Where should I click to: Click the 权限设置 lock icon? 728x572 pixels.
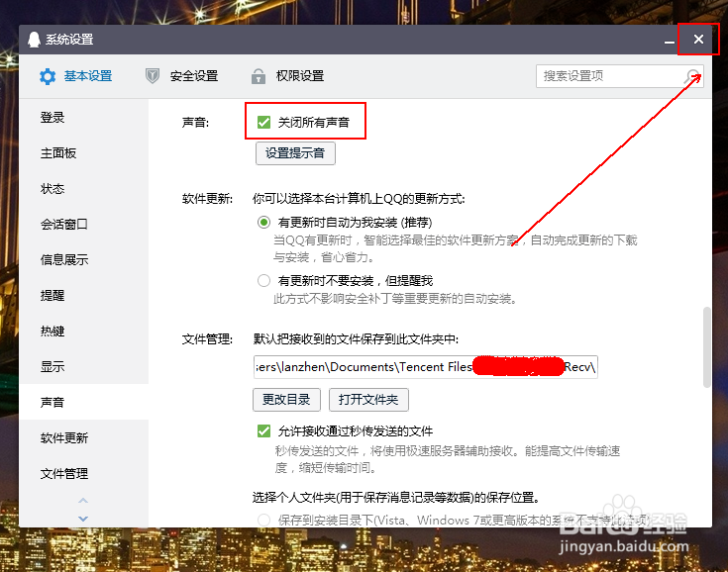[x=259, y=75]
